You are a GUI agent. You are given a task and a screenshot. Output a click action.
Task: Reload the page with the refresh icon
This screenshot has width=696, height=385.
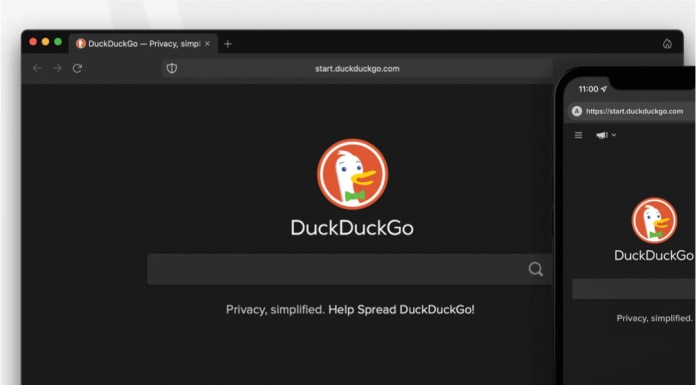(x=77, y=68)
